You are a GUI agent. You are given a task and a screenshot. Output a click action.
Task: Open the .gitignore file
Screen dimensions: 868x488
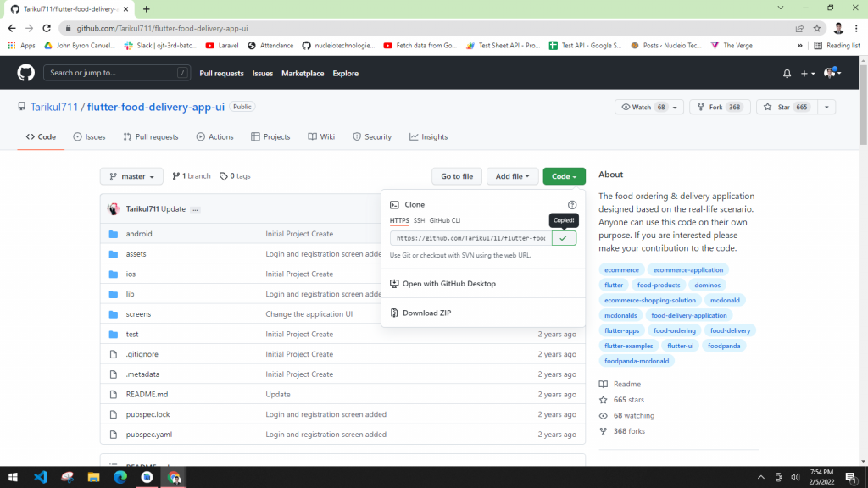(x=142, y=354)
